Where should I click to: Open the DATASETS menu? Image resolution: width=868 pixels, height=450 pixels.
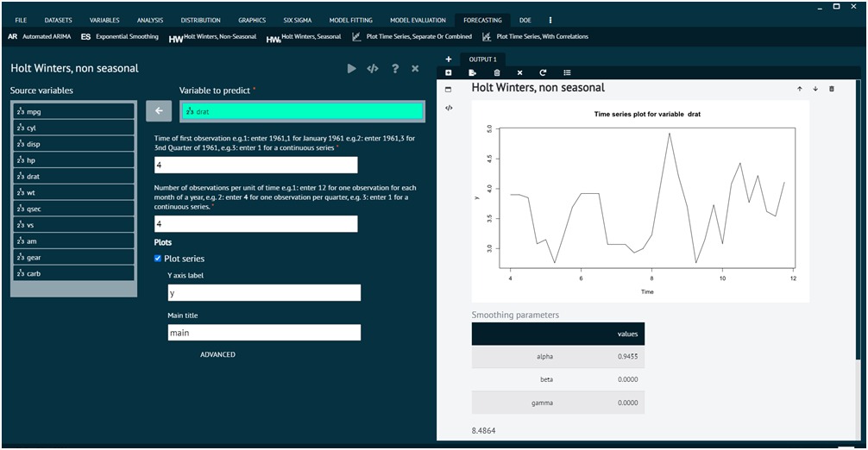point(59,20)
